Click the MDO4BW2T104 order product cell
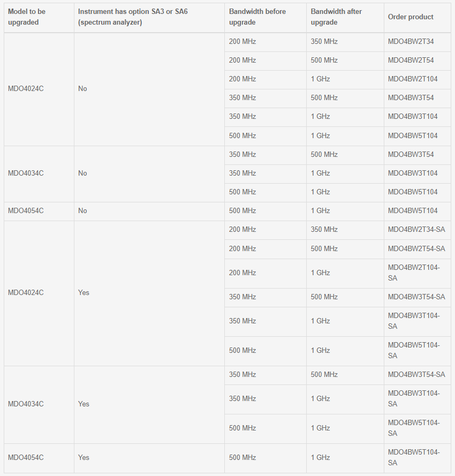Viewport: 455px width, 476px height. point(418,79)
